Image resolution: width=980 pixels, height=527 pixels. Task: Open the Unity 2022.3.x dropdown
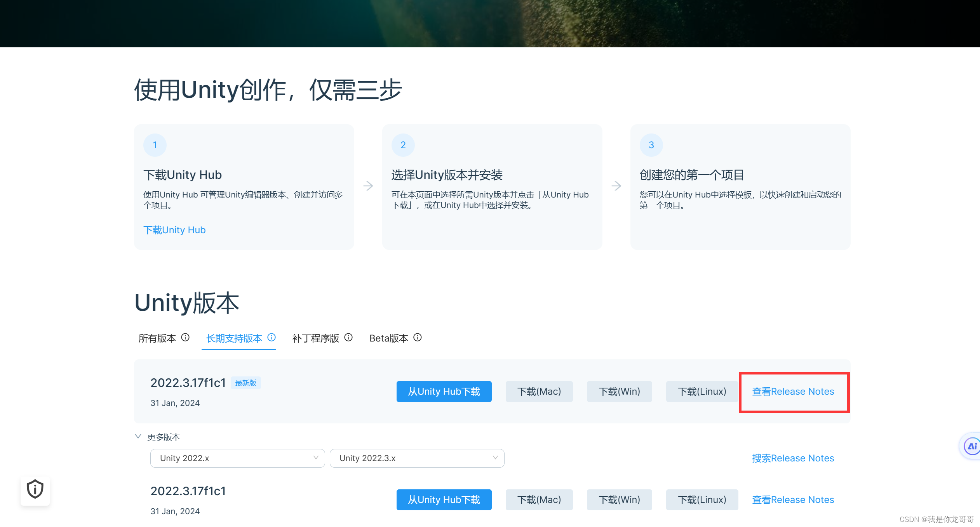(x=417, y=458)
